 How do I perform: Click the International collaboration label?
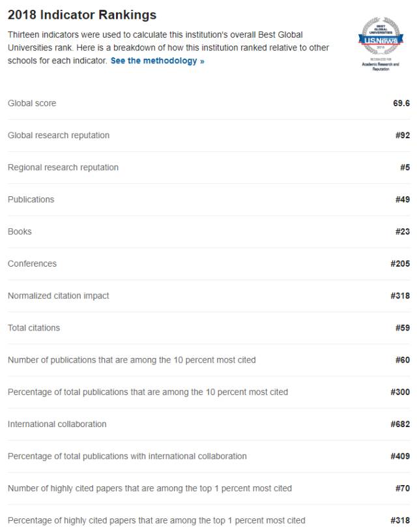click(57, 424)
